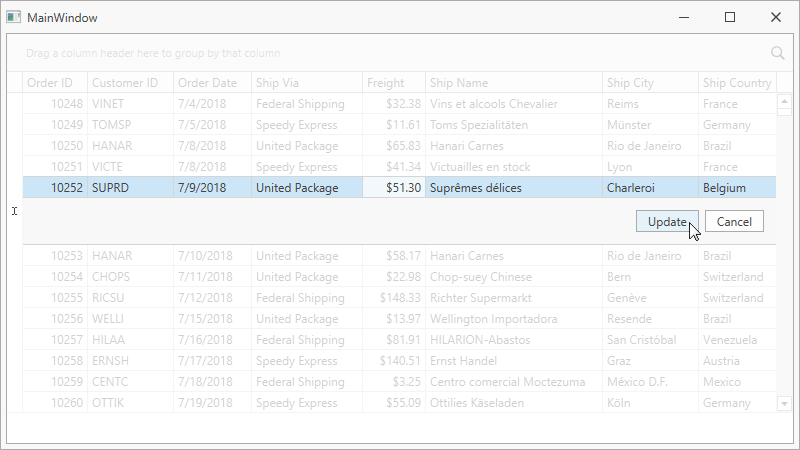Select the Belgium ship country cell
The image size is (800, 450).
pyautogui.click(x=737, y=188)
